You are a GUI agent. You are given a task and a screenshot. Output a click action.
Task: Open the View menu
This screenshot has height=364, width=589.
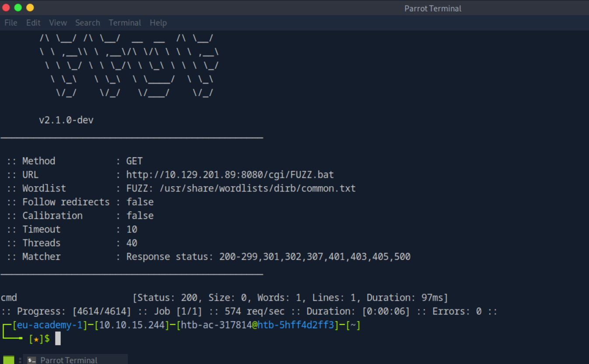point(58,23)
